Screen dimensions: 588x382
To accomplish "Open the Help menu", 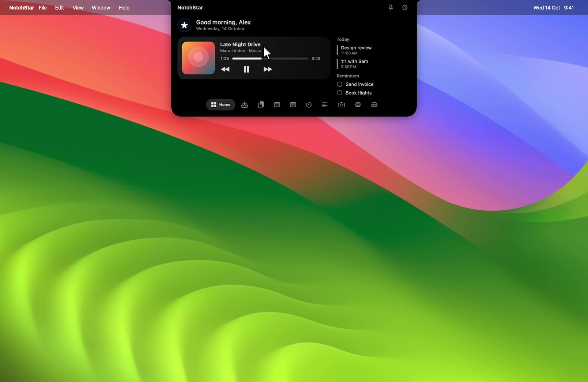I will click(x=124, y=8).
